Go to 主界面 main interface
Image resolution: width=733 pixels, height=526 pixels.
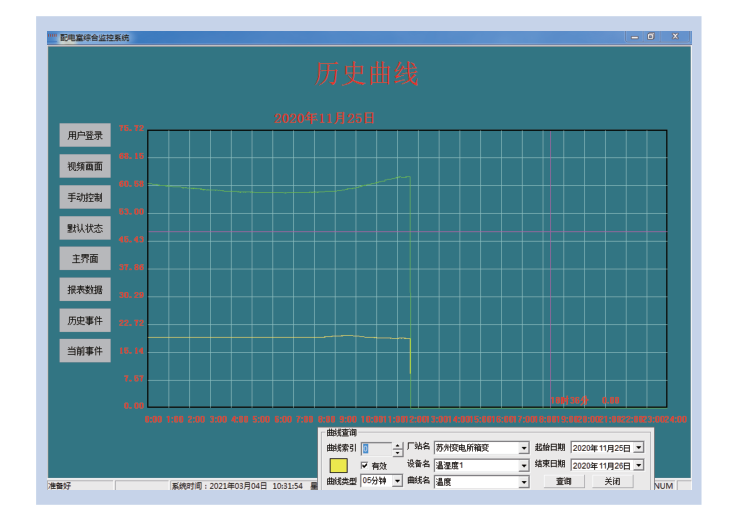click(85, 259)
